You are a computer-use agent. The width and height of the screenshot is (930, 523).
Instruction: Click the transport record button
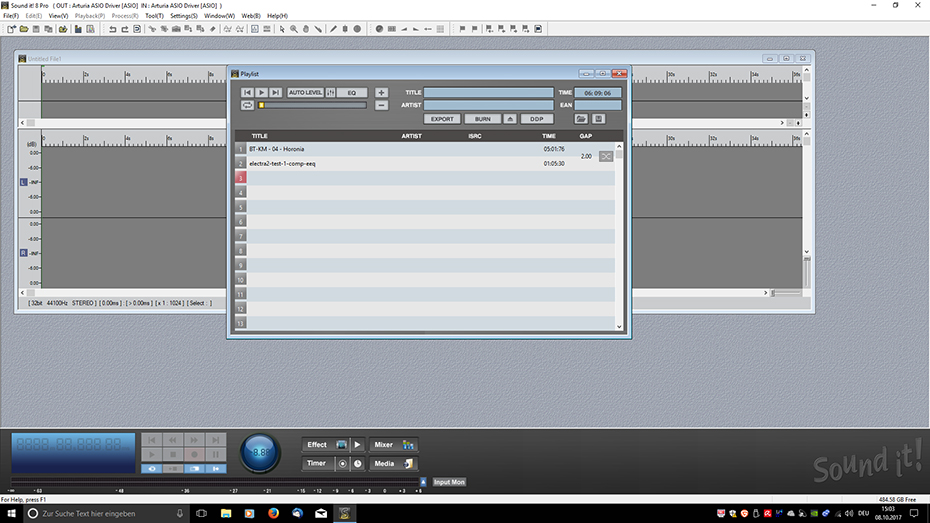pyautogui.click(x=194, y=455)
